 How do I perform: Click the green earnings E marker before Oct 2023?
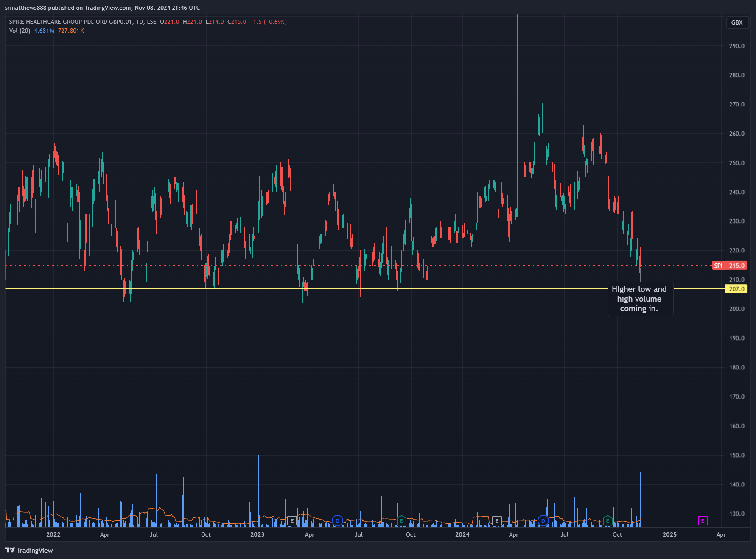401,520
